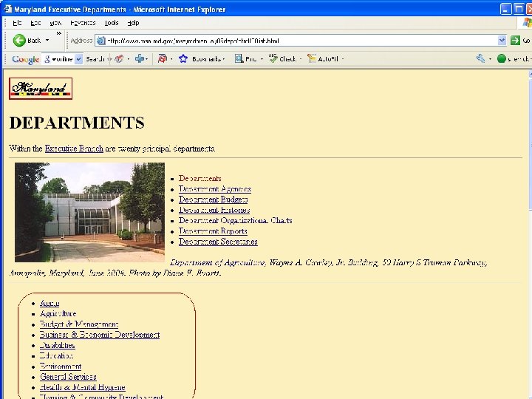Click the green Back arrow button
532x399 pixels.
(19, 41)
